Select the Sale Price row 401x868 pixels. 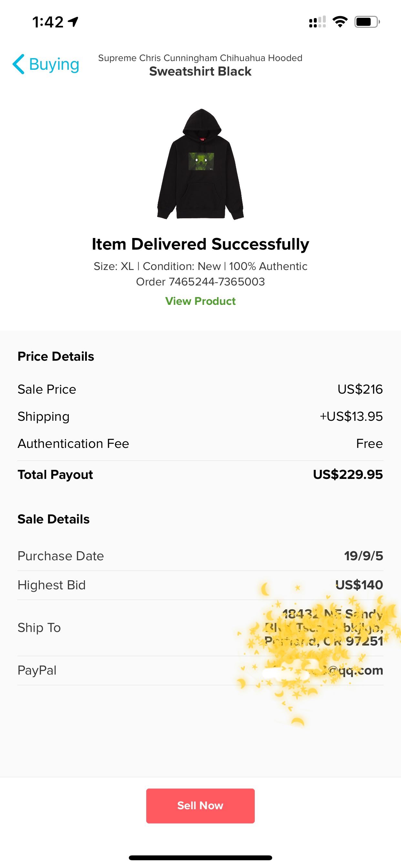[200, 389]
